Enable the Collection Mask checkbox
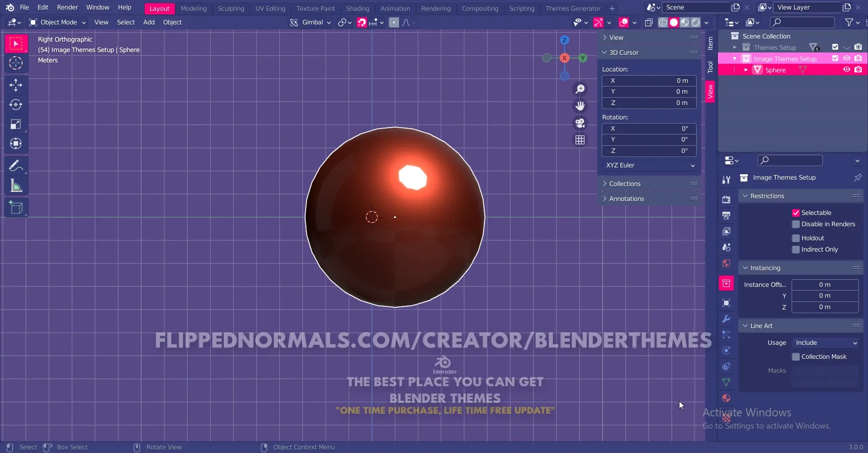This screenshot has width=868, height=453. 796,357
